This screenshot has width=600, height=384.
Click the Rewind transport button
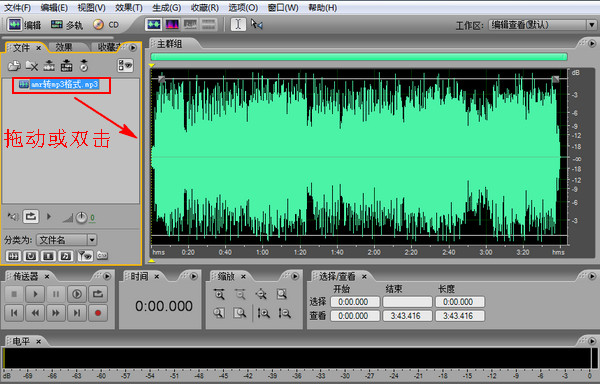tap(35, 313)
